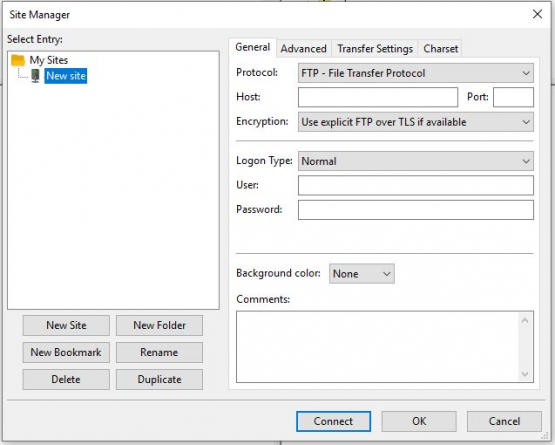
Task: Open the Protocol dropdown
Action: click(x=416, y=73)
